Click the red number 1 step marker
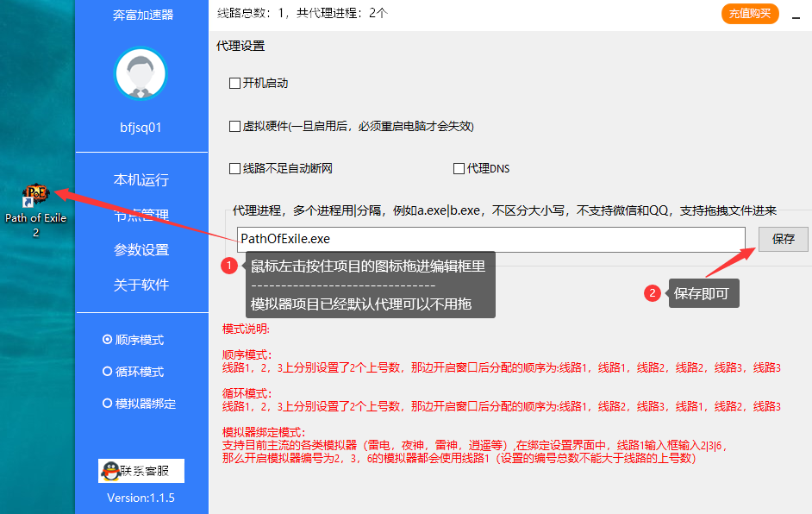Viewport: 812px width, 514px height. point(229,266)
